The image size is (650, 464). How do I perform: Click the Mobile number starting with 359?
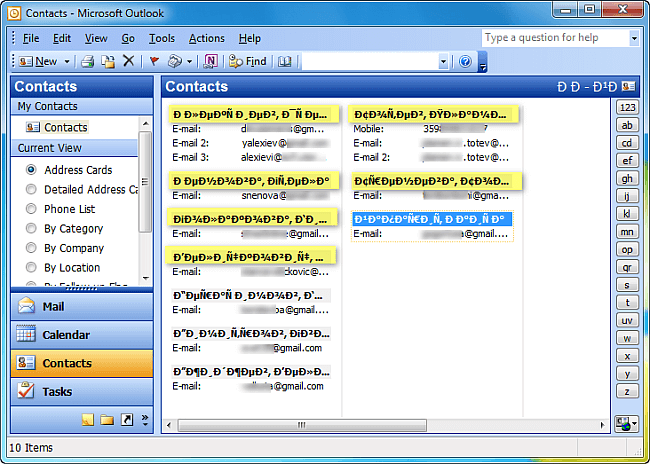tap(456, 129)
